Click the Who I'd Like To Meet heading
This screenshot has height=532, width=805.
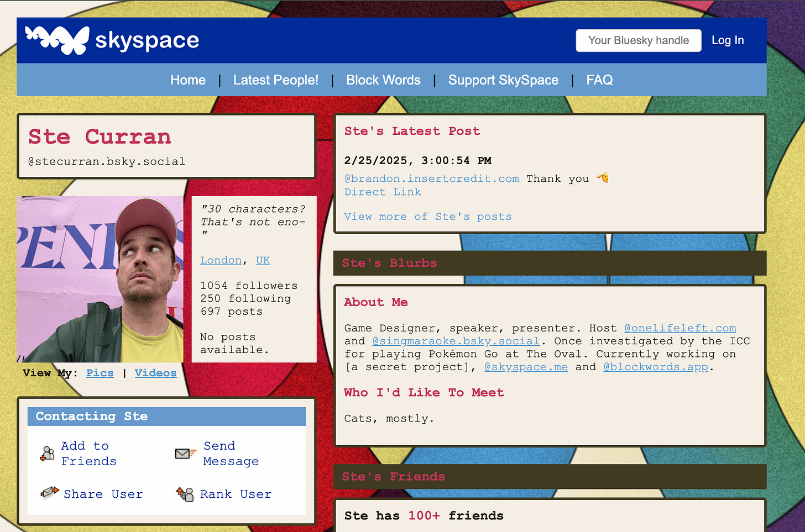pos(424,392)
